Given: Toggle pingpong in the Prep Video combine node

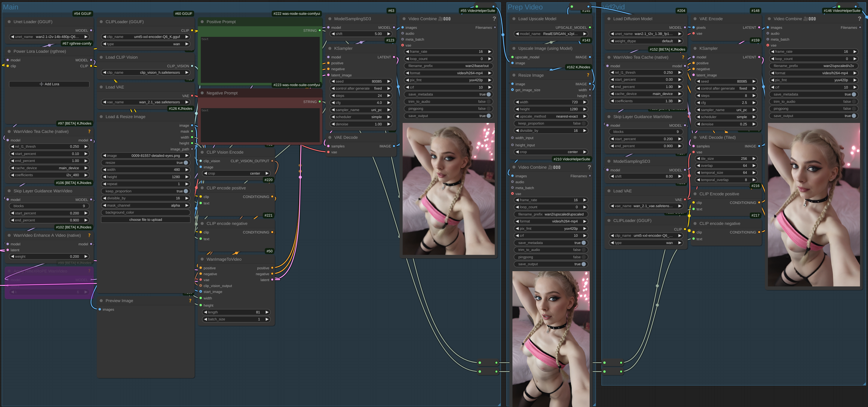Looking at the screenshot, I should [x=584, y=257].
